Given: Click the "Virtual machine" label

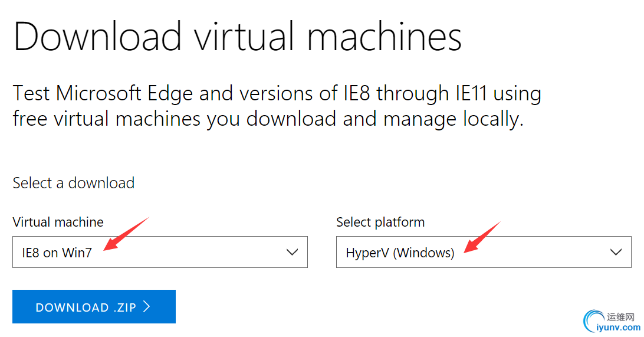Looking at the screenshot, I should pos(58,222).
